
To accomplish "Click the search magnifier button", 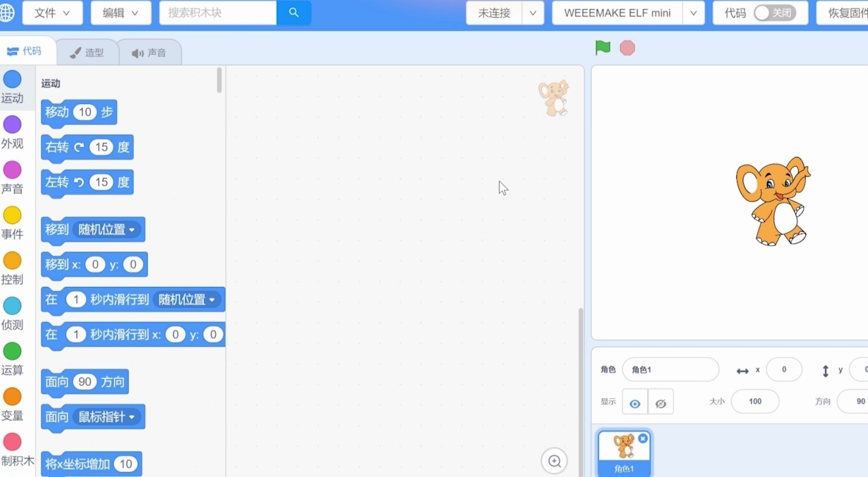I will (294, 13).
